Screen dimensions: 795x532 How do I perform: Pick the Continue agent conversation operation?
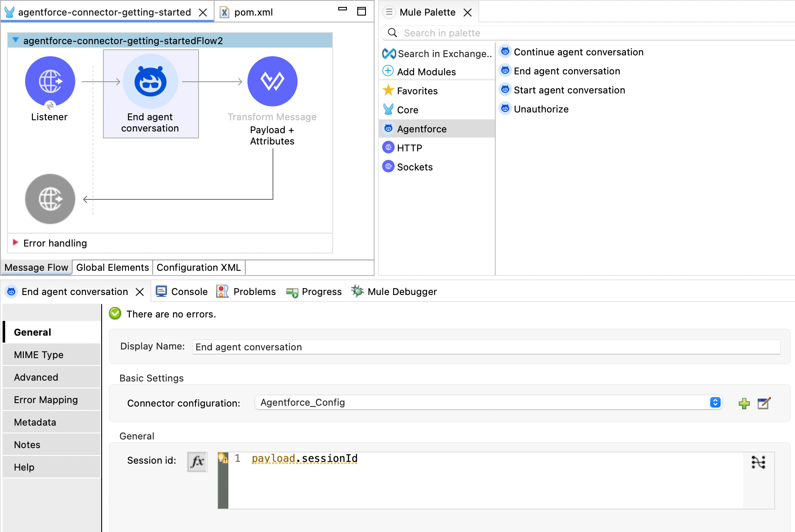(x=572, y=52)
